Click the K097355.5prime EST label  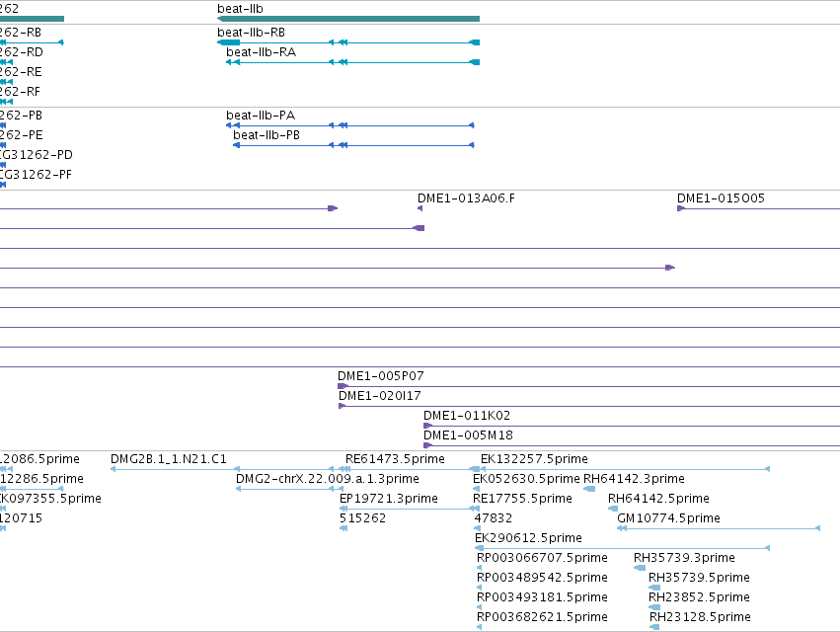[x=50, y=499]
